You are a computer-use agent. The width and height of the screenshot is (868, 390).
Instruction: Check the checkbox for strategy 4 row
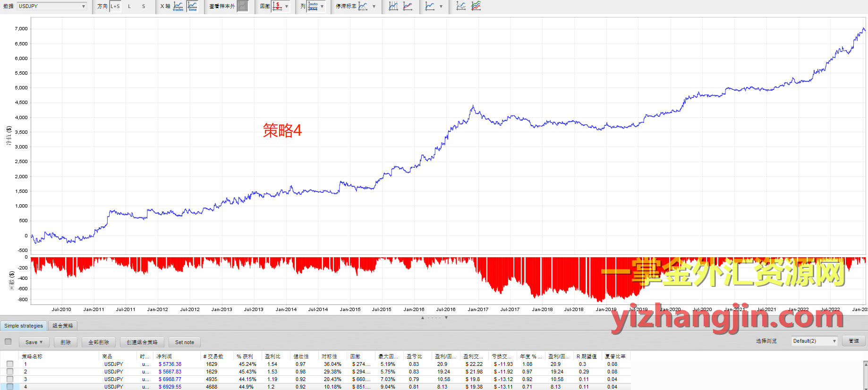[x=10, y=387]
